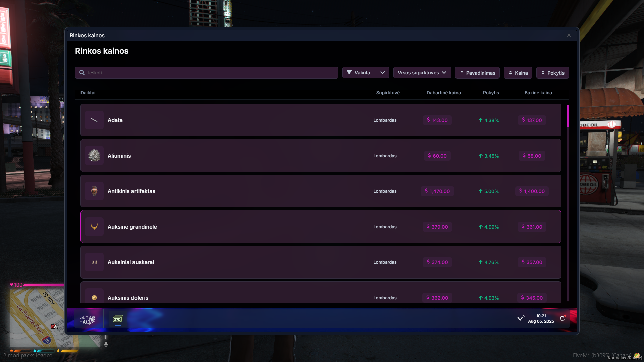Click the clock date in taskbar
This screenshot has width=644, height=362.
(541, 319)
